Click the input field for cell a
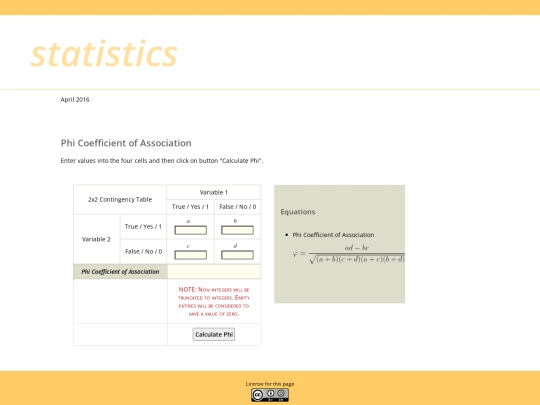Viewport: 540px width, 405px height. coord(190,230)
